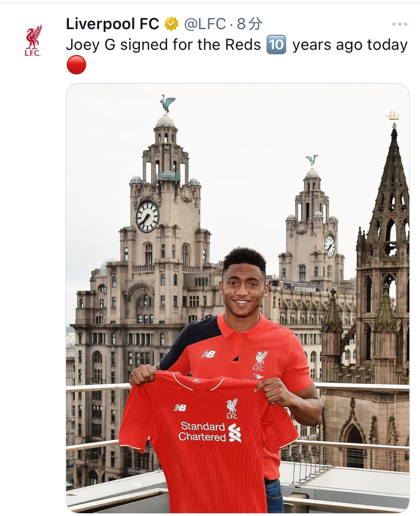Click the Liverpool FC display name
Viewport: 420px width, 516px height.
[x=113, y=24]
